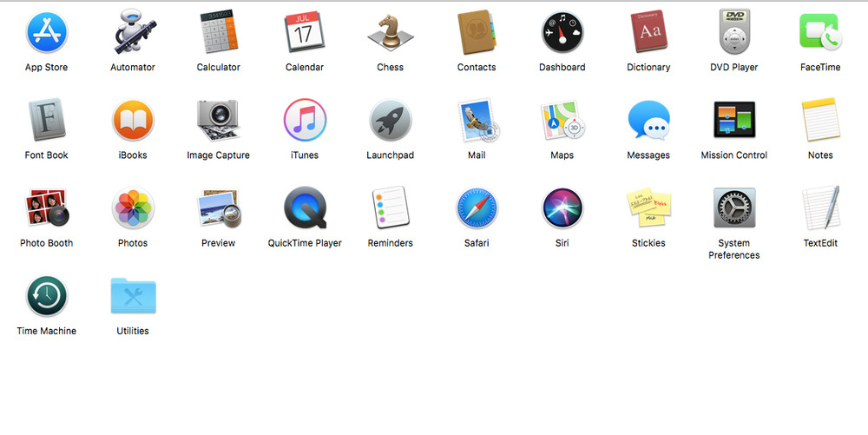Viewport: 868px width, 435px height.
Task: Open the yellow Notes pad icon
Action: pos(820,120)
